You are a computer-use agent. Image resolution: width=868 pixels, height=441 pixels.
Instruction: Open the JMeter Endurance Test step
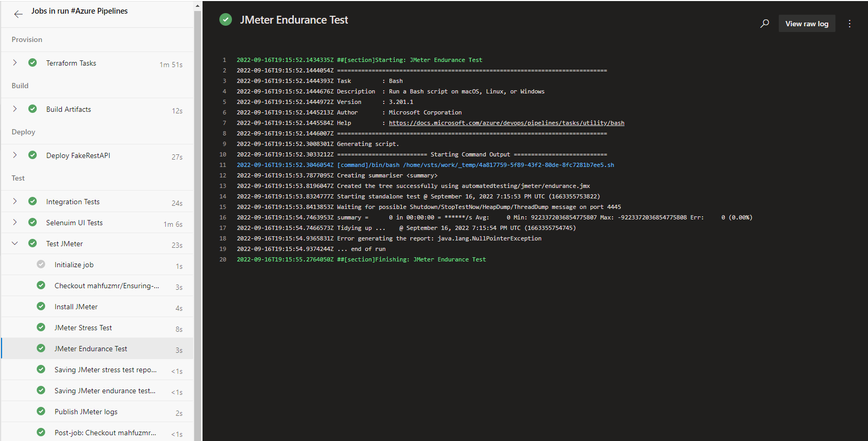pyautogui.click(x=98, y=349)
